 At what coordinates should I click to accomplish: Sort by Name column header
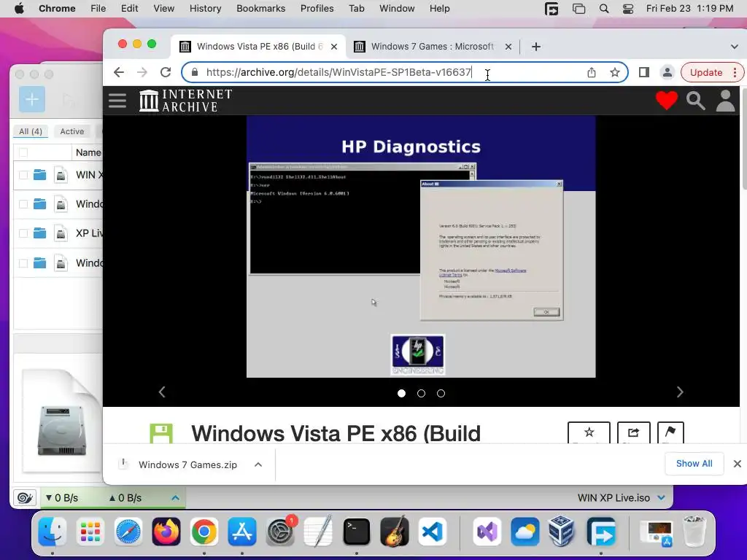(88, 152)
